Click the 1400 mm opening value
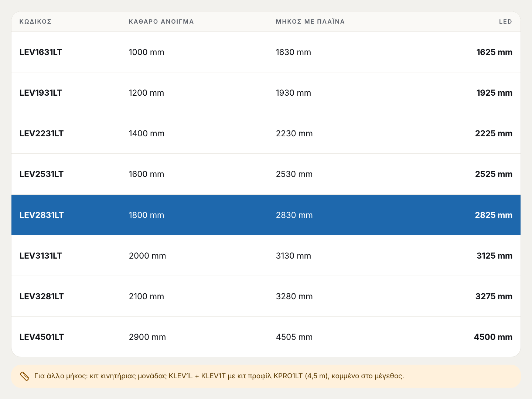The height and width of the screenshot is (399, 532). point(146,133)
